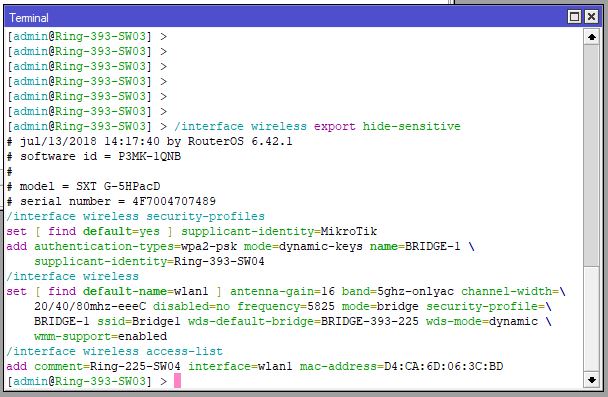Click the band value 5ghz-onlyac
This screenshot has height=397, width=608.
[415, 292]
